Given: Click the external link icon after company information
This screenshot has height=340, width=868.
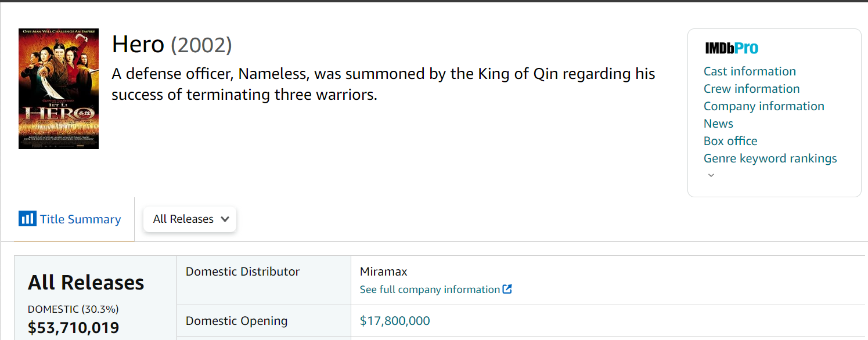Looking at the screenshot, I should [507, 289].
